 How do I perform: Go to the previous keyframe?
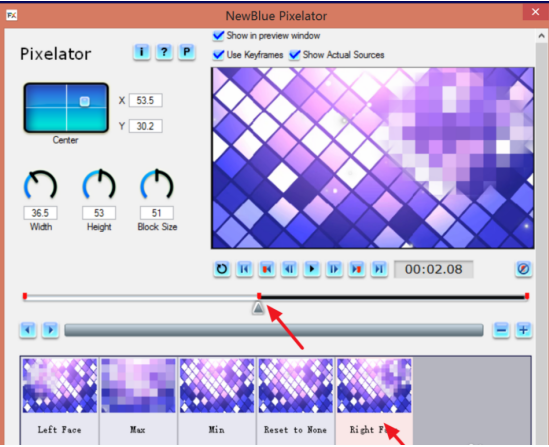tap(266, 269)
